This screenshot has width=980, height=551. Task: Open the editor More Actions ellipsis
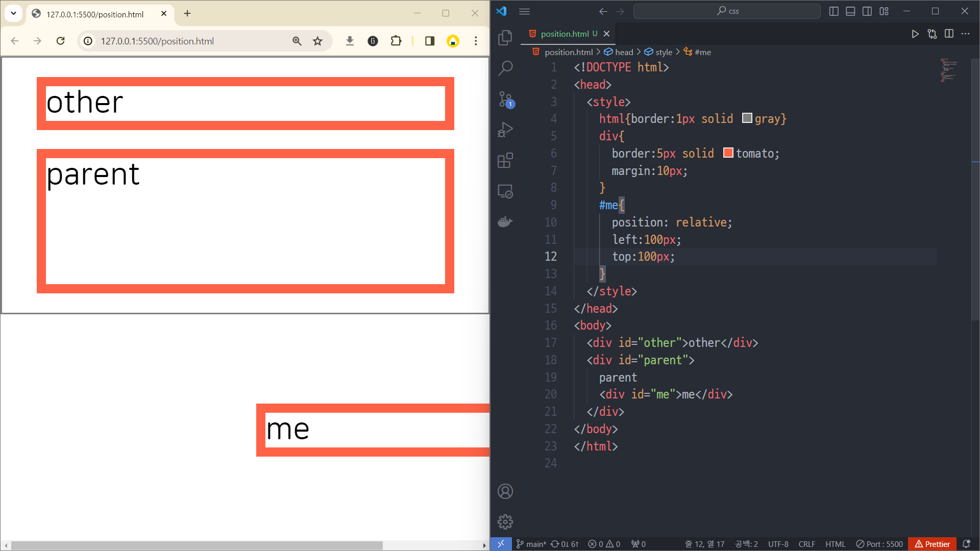(x=965, y=34)
